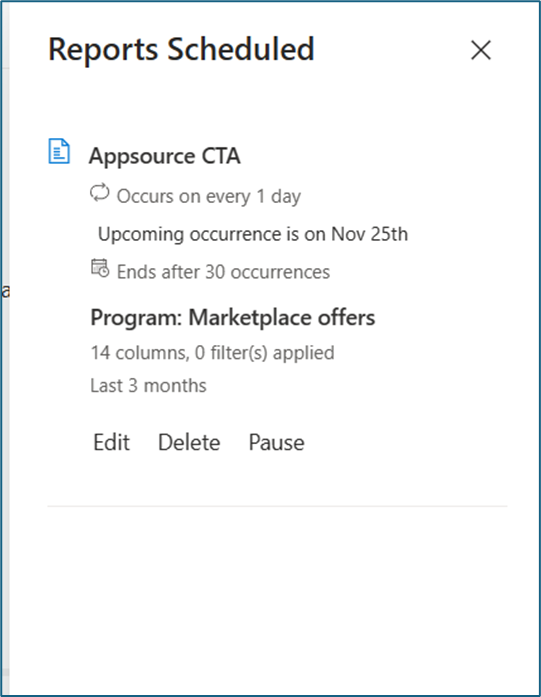Click the Reports Scheduled heading
The image size is (541, 697).
click(x=181, y=49)
